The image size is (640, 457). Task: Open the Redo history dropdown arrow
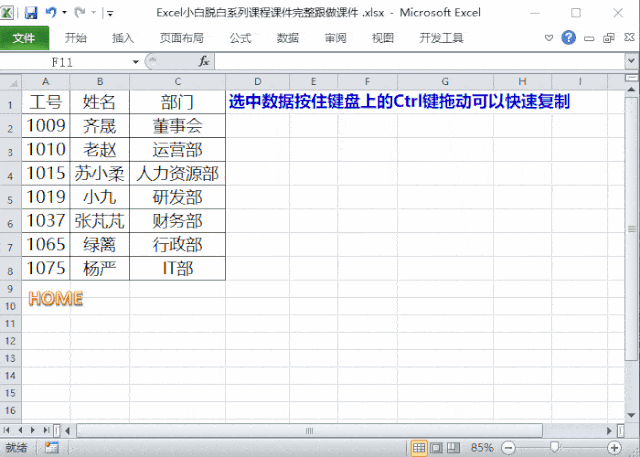click(93, 13)
